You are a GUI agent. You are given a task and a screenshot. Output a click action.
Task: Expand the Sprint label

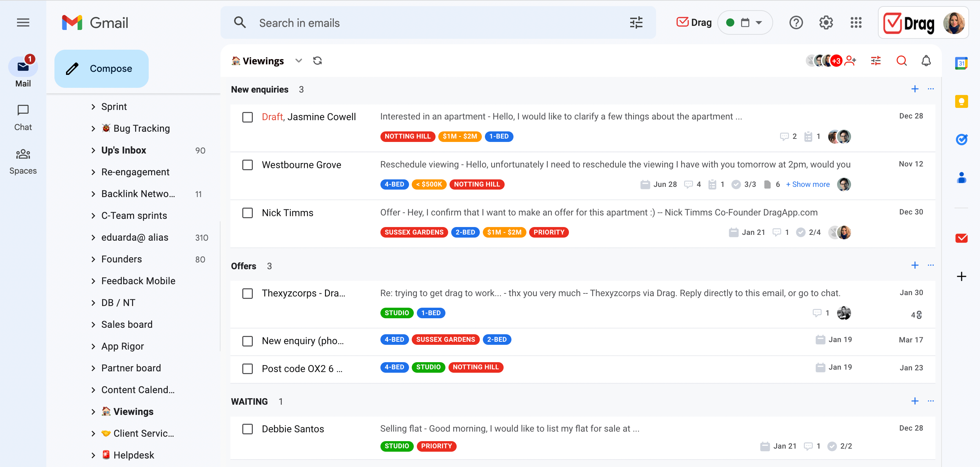pos(93,107)
